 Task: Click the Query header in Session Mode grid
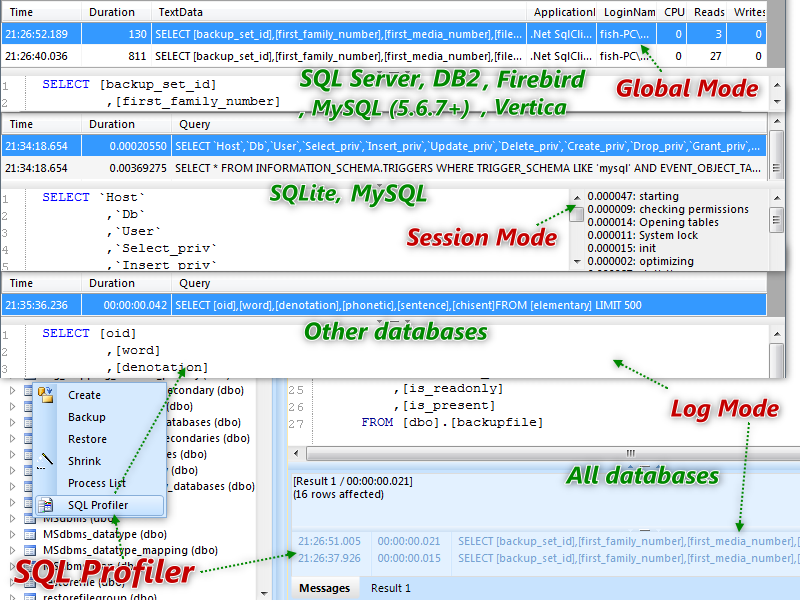pyautogui.click(x=469, y=124)
